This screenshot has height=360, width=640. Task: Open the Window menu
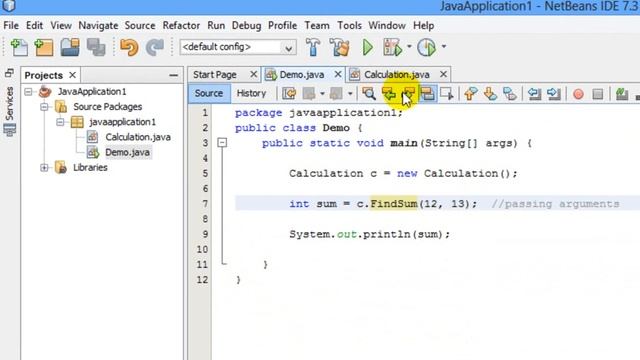[387, 25]
